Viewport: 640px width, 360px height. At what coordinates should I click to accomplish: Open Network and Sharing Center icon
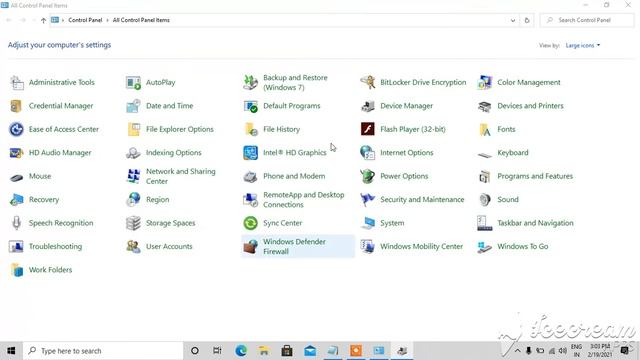[133, 176]
